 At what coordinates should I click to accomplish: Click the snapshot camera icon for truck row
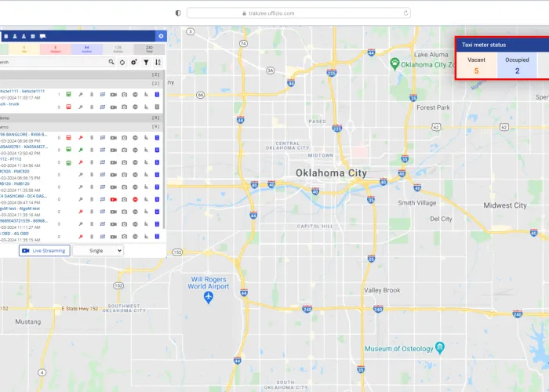click(x=124, y=106)
